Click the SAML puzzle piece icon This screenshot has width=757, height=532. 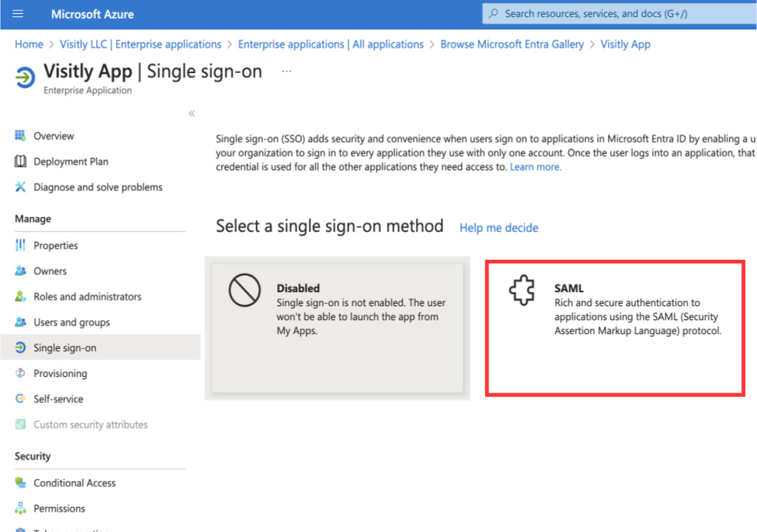(522, 290)
